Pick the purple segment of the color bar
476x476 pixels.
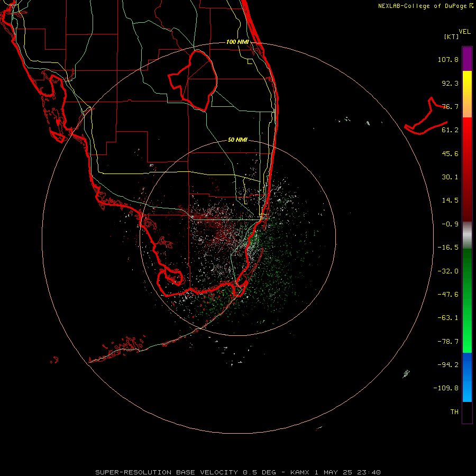point(467,59)
